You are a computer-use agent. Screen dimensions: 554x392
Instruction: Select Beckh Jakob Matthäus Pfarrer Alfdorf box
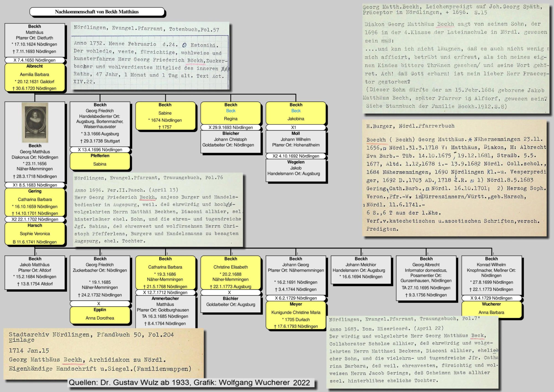(x=35, y=272)
